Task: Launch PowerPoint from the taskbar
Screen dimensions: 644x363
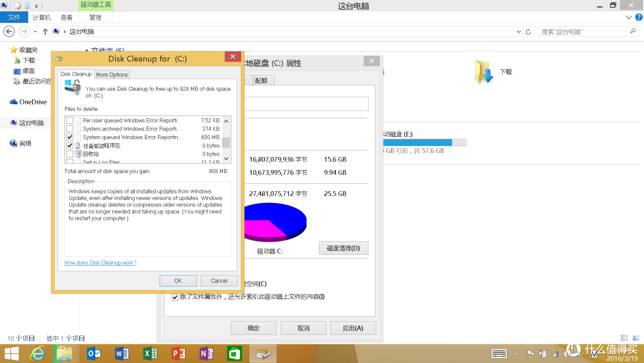Action: coord(178,353)
